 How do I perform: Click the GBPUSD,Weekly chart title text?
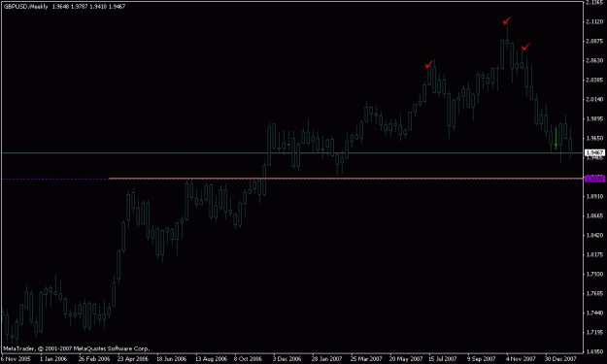(25, 7)
